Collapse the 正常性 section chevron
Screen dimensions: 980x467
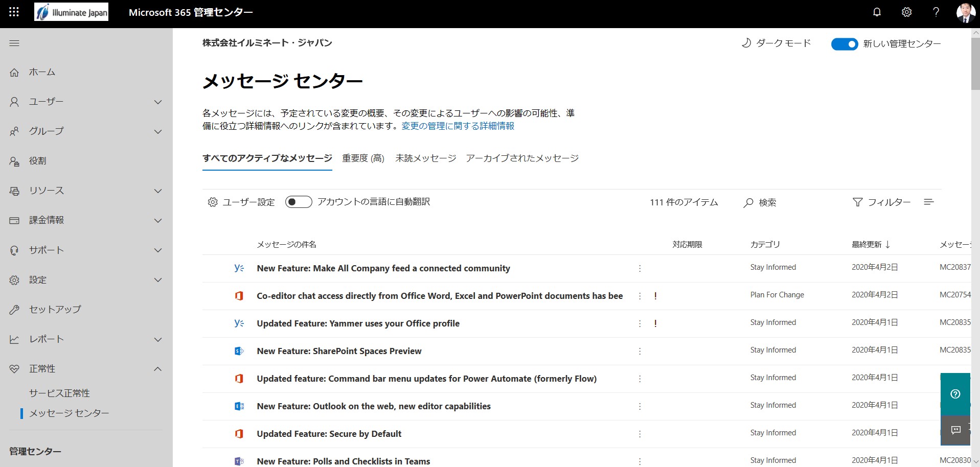coord(158,369)
